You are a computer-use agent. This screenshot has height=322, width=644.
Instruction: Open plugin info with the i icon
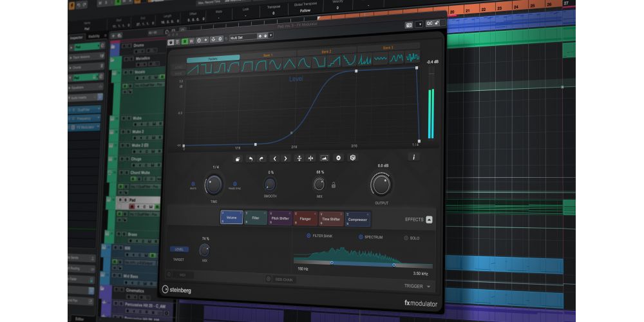point(414,156)
